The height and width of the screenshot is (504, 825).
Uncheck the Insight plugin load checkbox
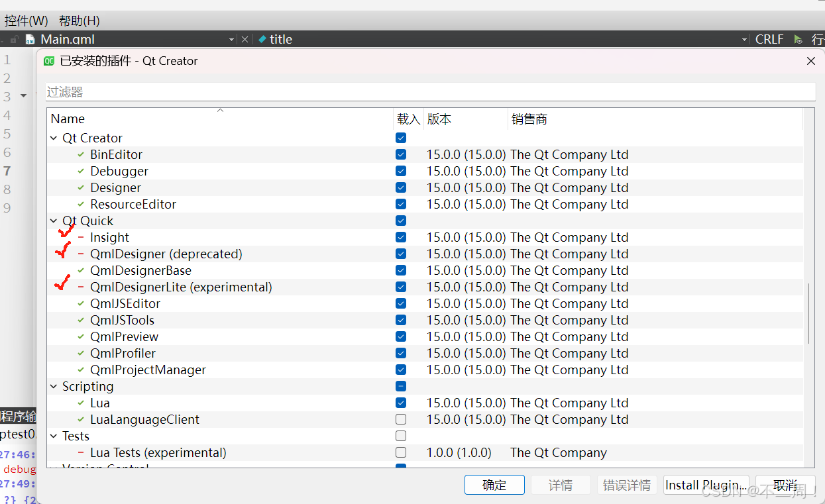coord(400,237)
